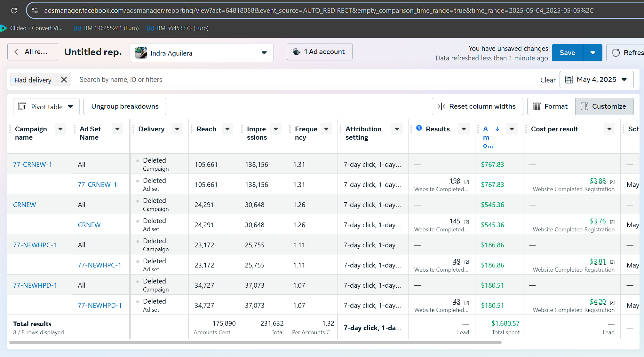Click the Results column info icon
Image resolution: width=644 pixels, height=357 pixels.
[419, 128]
